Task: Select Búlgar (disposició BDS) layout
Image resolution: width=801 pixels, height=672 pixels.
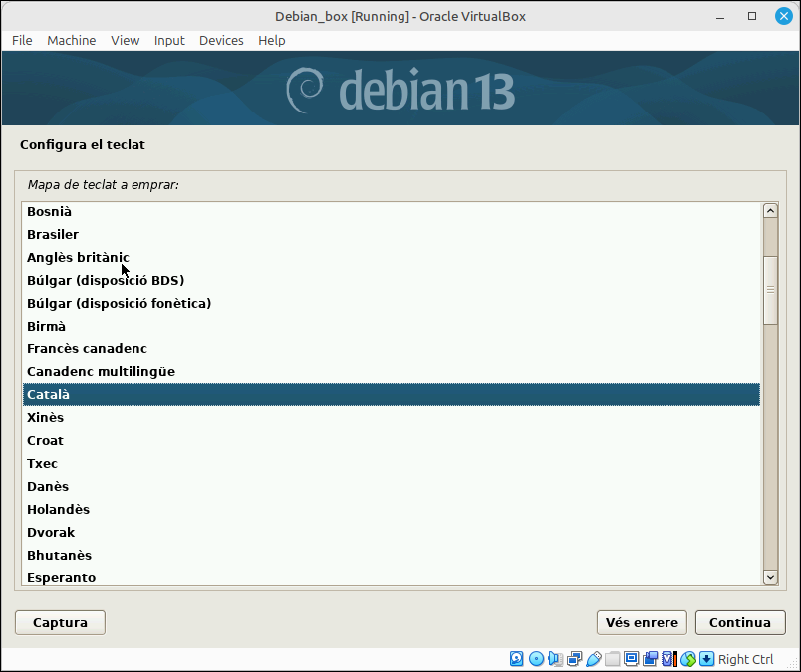Action: pos(392,281)
